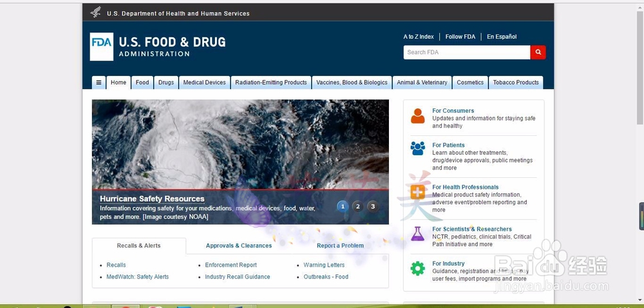Viewport: 644px width, 308px height.
Task: Open the Tobacco Products tab
Action: point(516,82)
